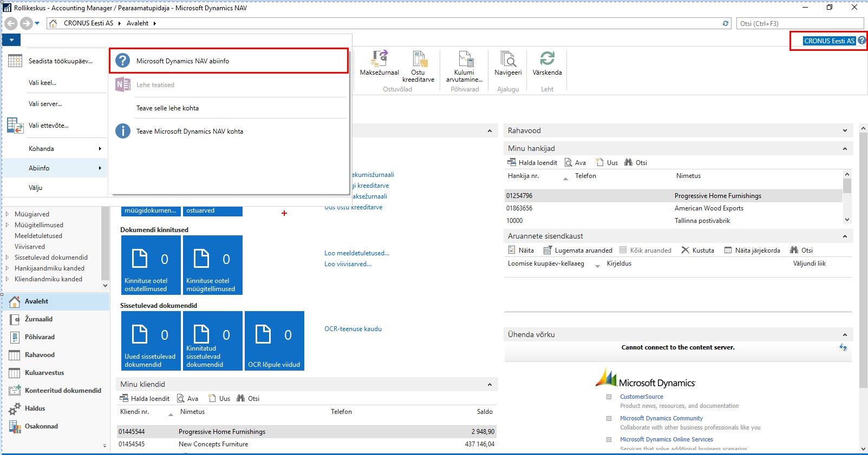The image size is (868, 455).
Task: Select vendor row Progressive Home Furnishings
Action: pos(673,196)
